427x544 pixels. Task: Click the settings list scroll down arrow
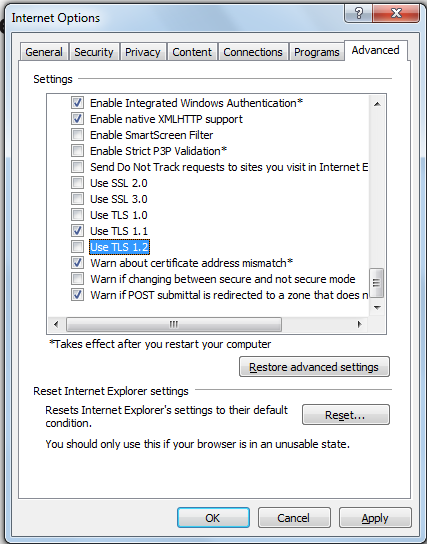(x=377, y=307)
